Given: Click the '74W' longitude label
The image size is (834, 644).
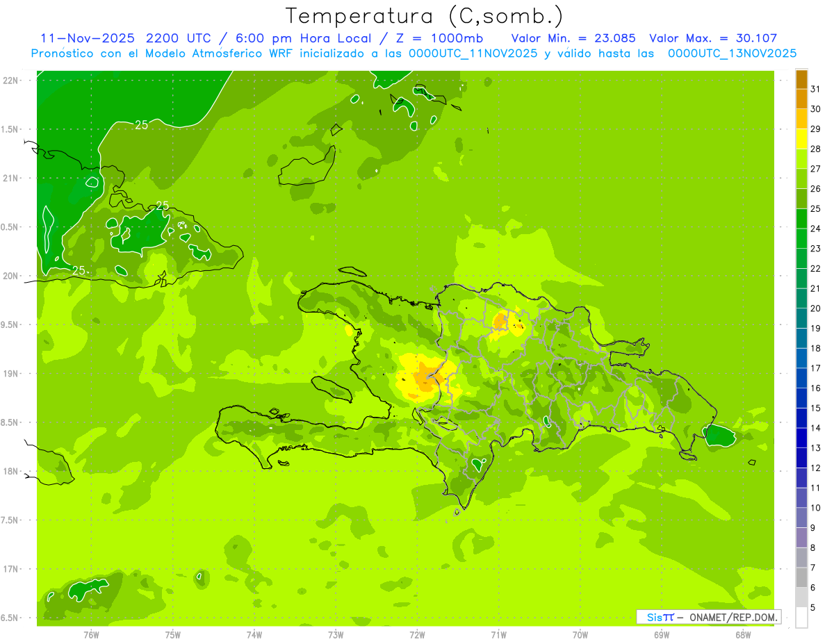Looking at the screenshot, I should 254,635.
